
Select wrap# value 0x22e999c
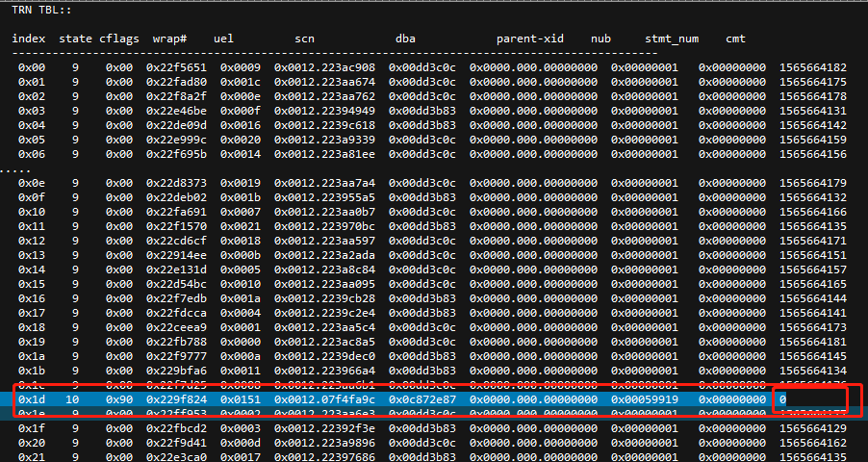177,140
